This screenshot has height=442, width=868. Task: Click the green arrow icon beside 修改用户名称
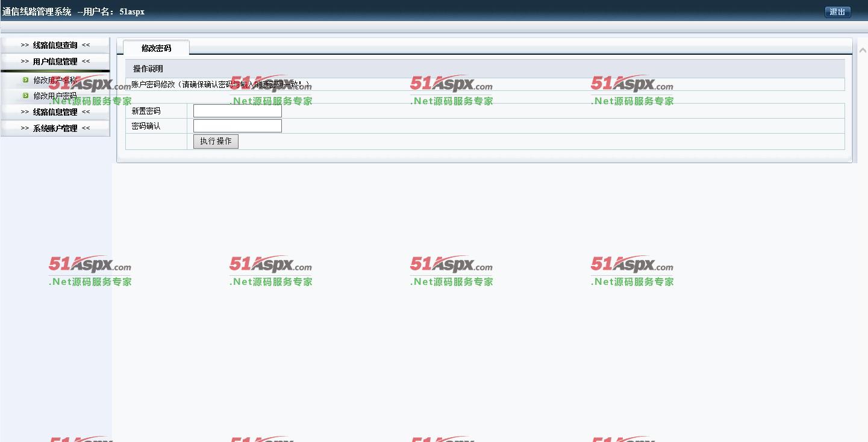(x=26, y=79)
